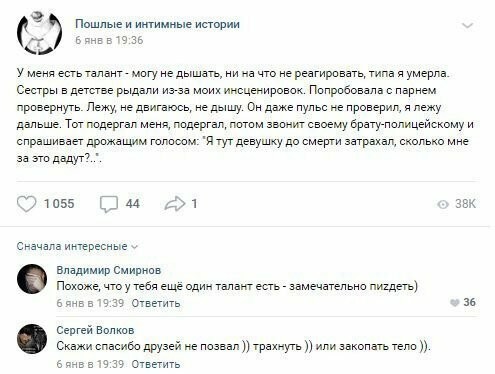Like the post with the heart icon
495x374 pixels.
coord(26,204)
